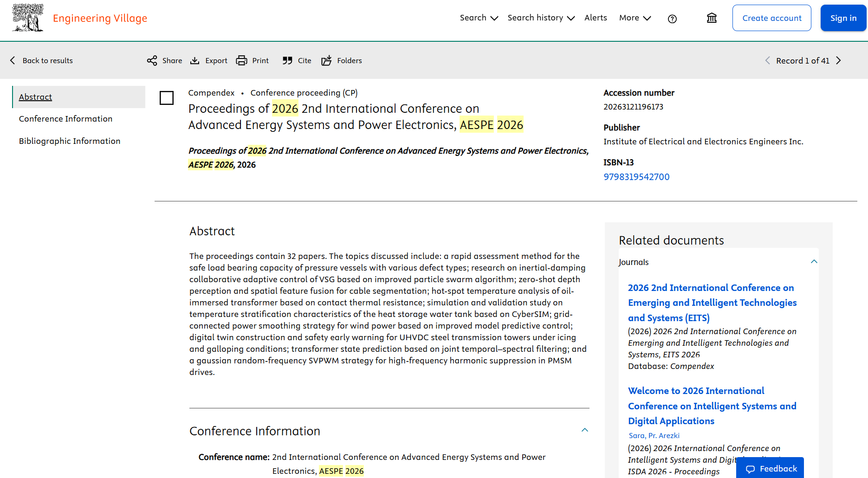
Task: Expand the Search history dropdown
Action: pos(541,18)
